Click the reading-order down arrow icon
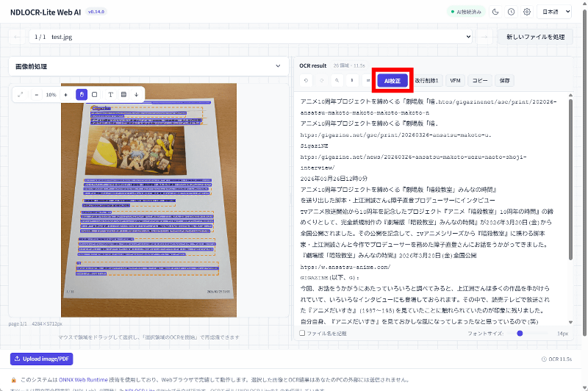The image size is (588, 391). 136,95
